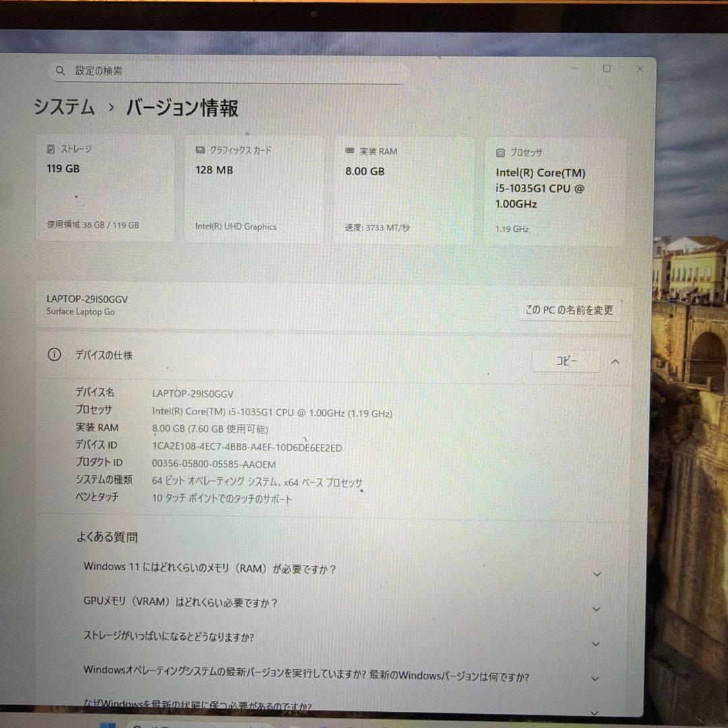
Task: Click the RAM icon beside 実装 RAM
Action: (348, 151)
